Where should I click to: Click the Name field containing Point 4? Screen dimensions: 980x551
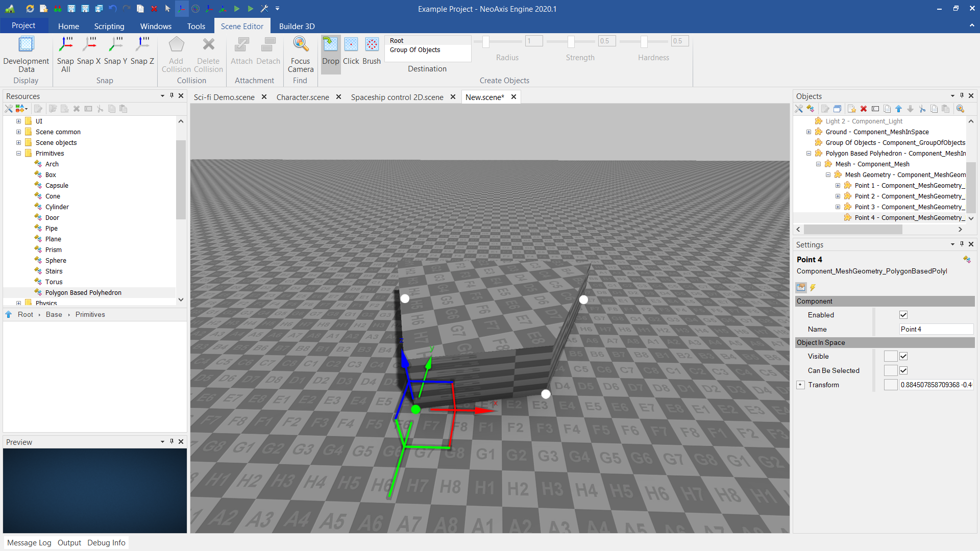(935, 329)
